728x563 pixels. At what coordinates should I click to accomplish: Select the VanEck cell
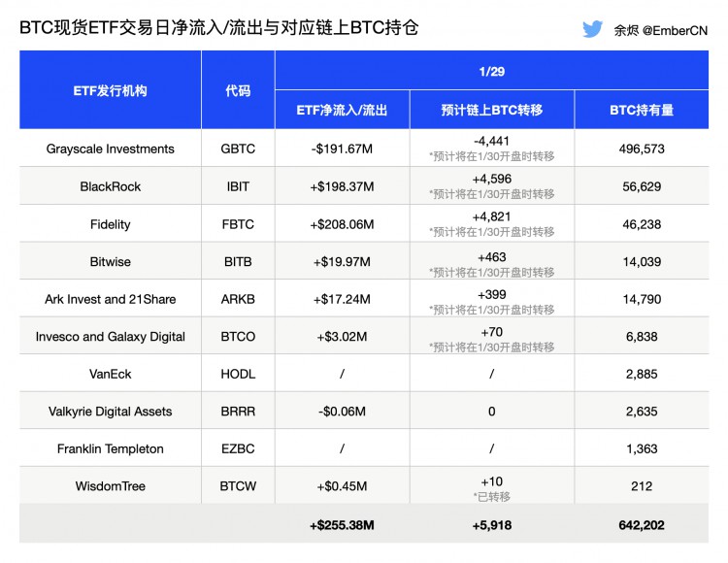click(110, 374)
